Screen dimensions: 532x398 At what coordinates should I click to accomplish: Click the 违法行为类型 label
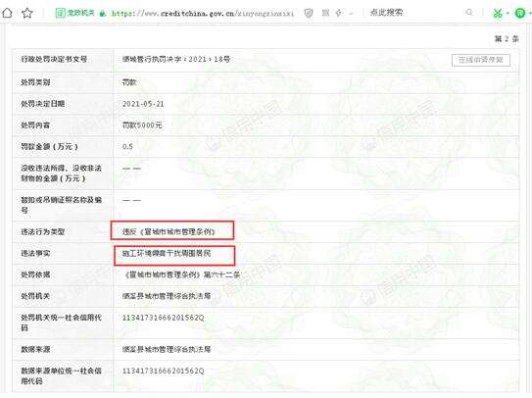pyautogui.click(x=43, y=231)
